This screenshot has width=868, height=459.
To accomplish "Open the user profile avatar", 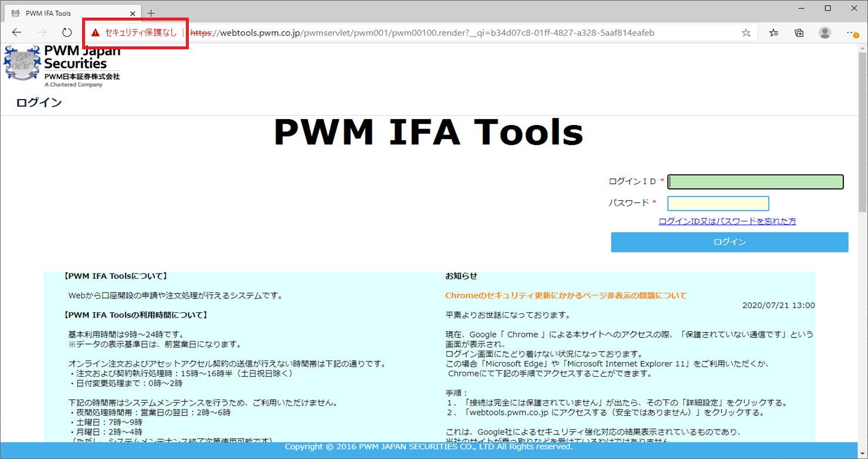I will pyautogui.click(x=825, y=33).
